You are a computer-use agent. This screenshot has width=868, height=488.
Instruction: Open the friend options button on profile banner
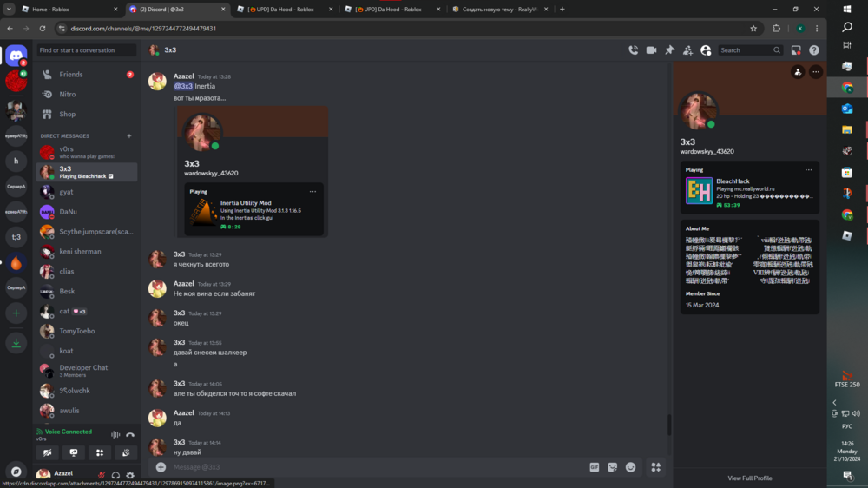coord(798,71)
